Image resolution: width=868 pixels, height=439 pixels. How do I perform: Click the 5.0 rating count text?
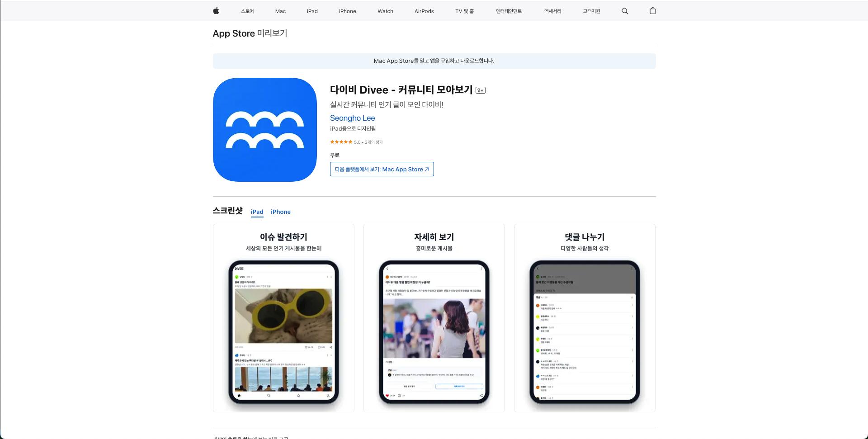(368, 142)
